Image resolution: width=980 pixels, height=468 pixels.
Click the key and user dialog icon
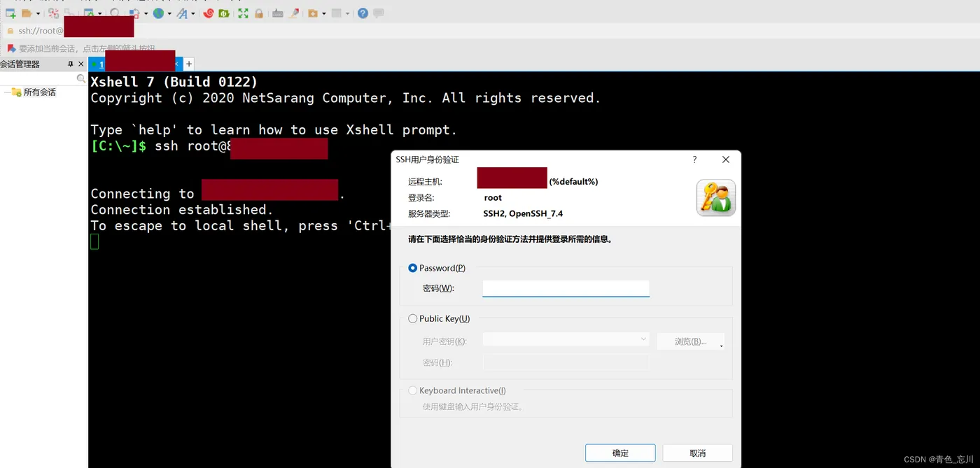pyautogui.click(x=715, y=197)
